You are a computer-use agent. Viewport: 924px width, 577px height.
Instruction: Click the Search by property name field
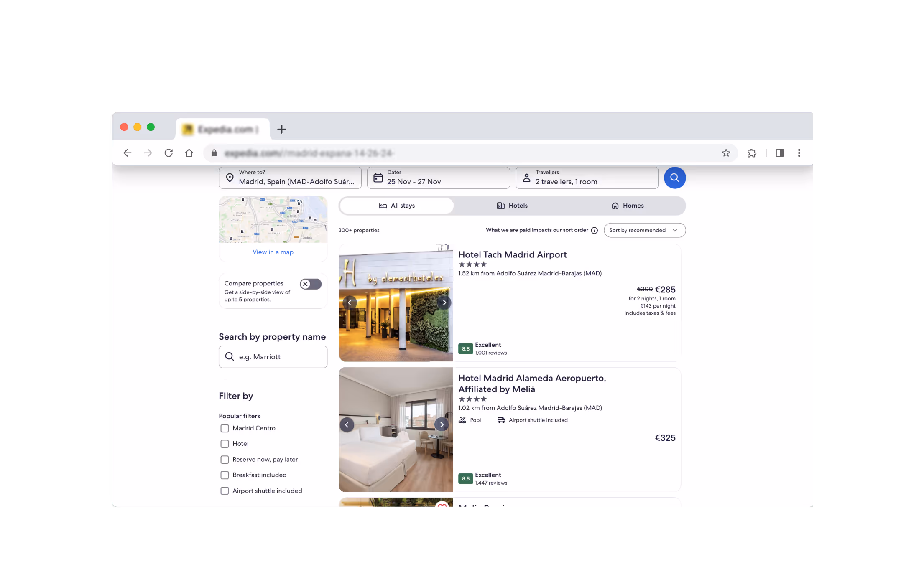(x=273, y=357)
